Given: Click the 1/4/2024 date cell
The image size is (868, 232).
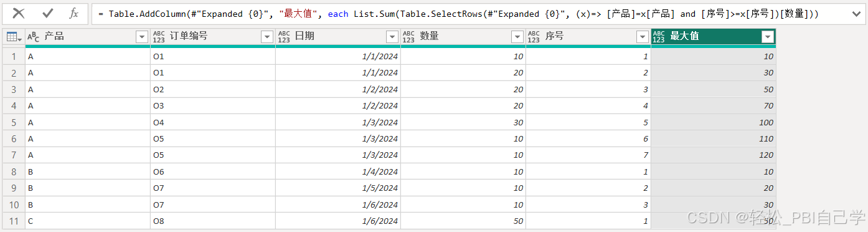Looking at the screenshot, I should click(338, 172).
